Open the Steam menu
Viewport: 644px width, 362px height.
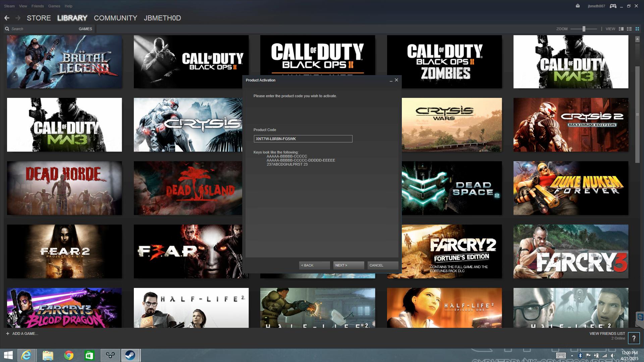click(x=9, y=6)
